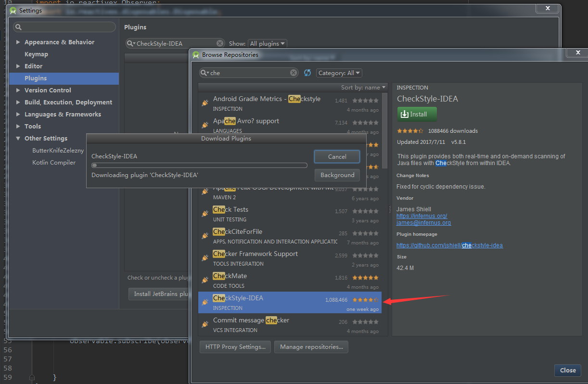The height and width of the screenshot is (384, 588).
Task: Click star rating in CheckStyle-IDEA details panel
Action: (410, 131)
